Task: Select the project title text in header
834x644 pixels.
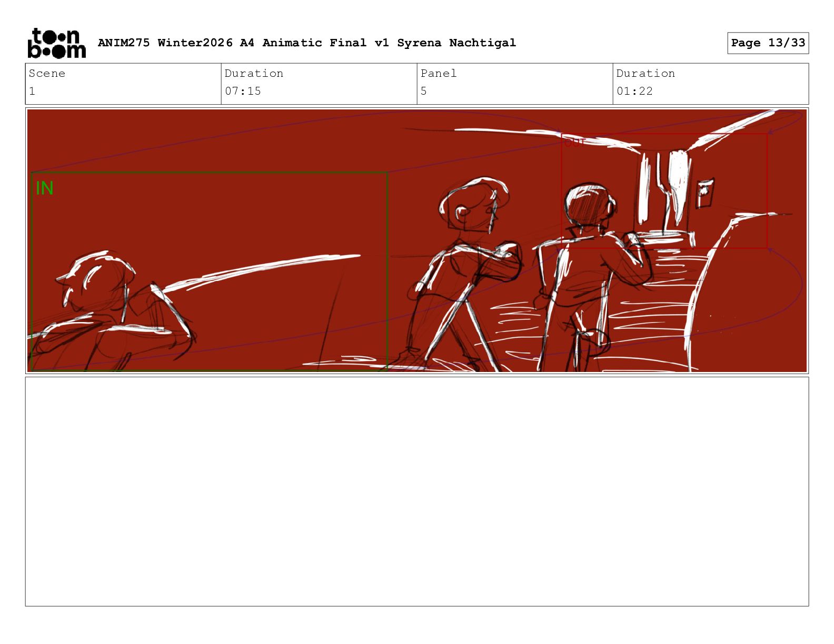Action: coord(306,43)
